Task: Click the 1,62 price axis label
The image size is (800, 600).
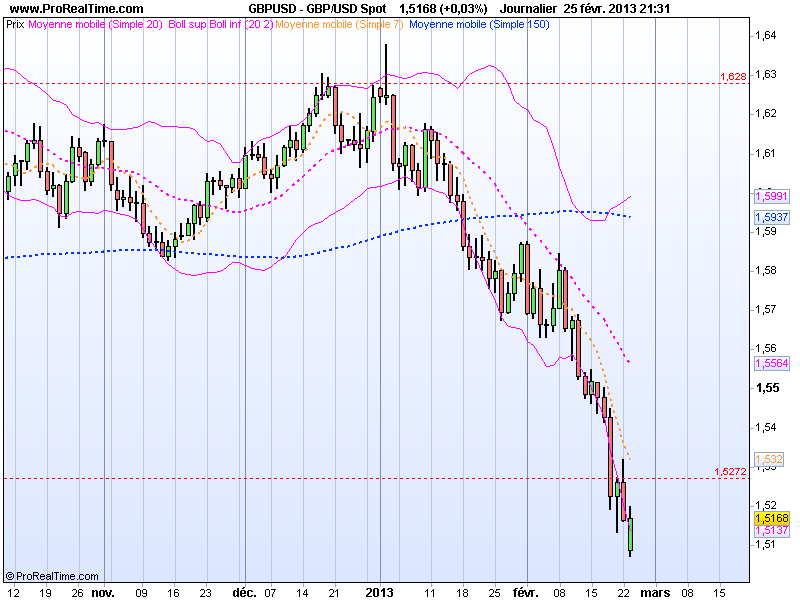Action: pyautogui.click(x=766, y=113)
